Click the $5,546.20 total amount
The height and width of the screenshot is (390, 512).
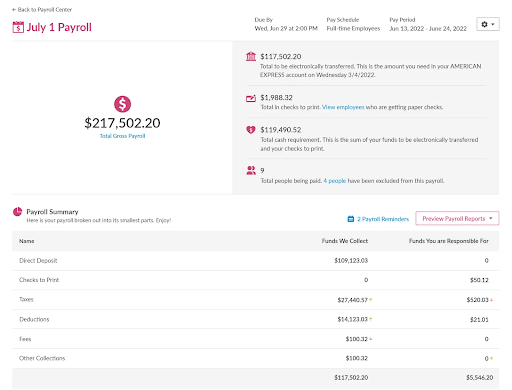click(480, 378)
